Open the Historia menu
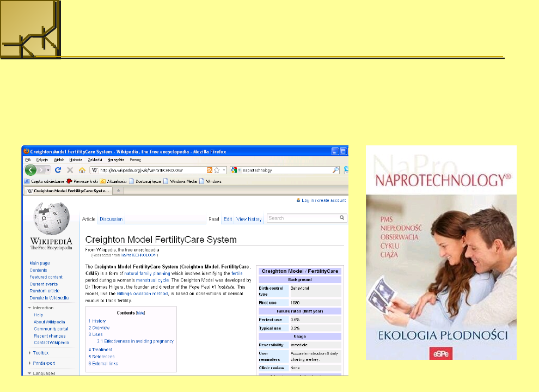 [x=76, y=160]
